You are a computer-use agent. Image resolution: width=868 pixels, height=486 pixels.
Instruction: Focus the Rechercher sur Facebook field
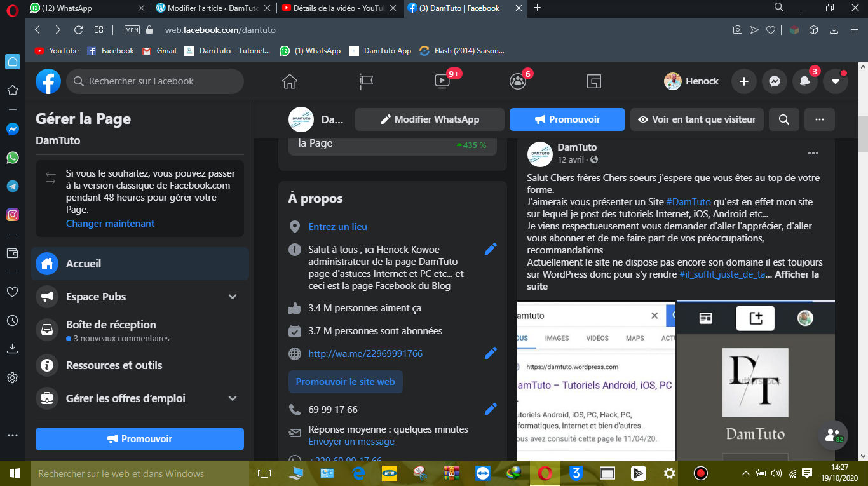155,81
